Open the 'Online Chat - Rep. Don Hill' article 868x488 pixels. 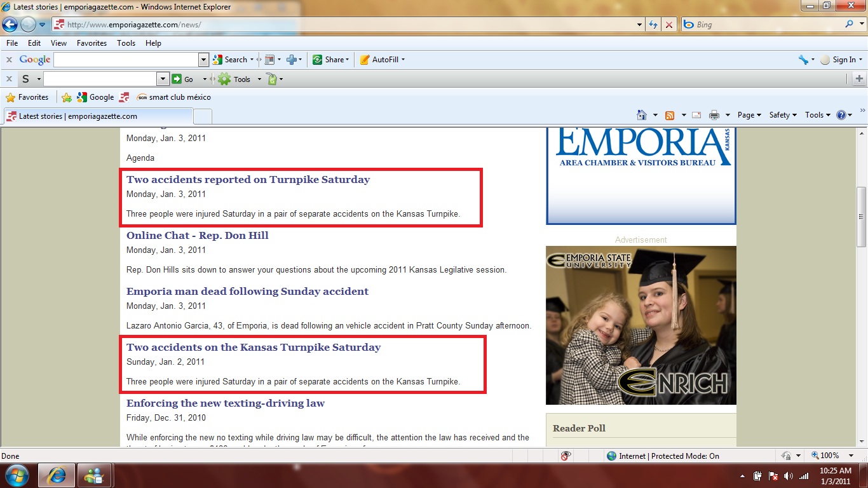pyautogui.click(x=197, y=236)
